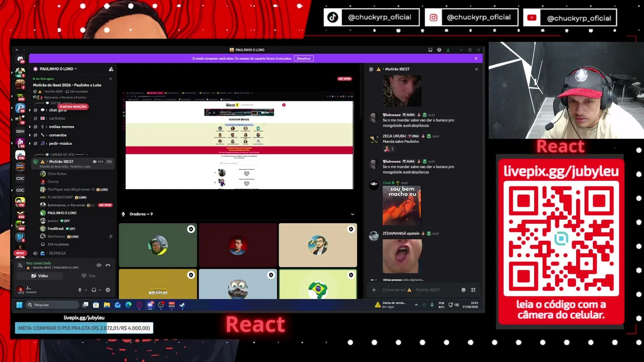
Task: Open the emoji picker in chat box
Action: [x=463, y=290]
